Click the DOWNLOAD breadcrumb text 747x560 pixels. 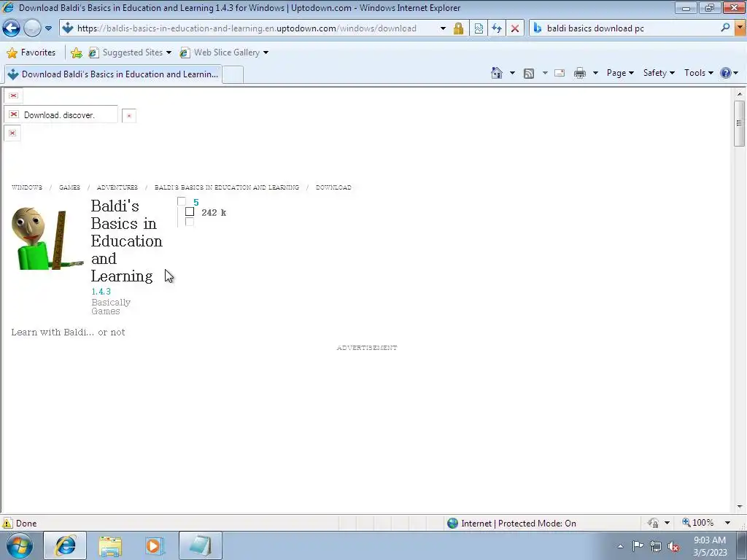point(333,187)
